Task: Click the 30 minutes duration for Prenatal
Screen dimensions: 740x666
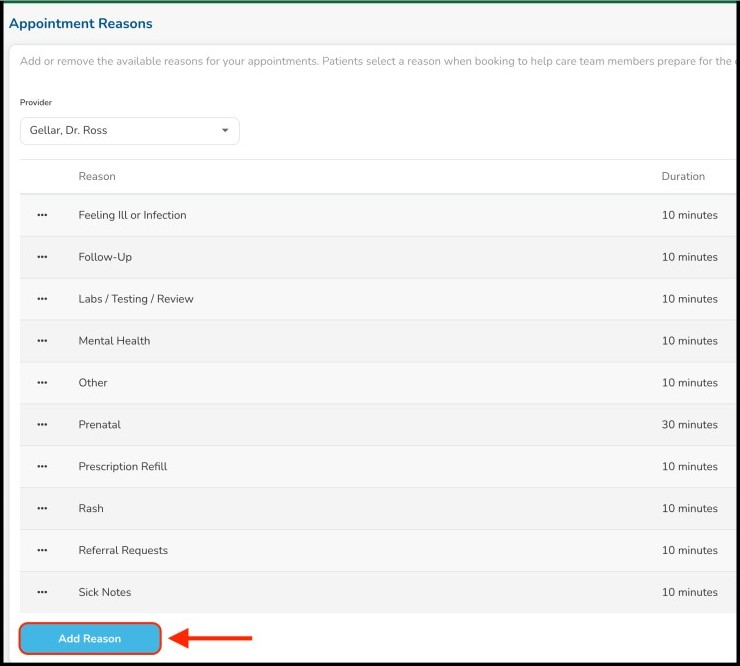Action: tap(689, 425)
